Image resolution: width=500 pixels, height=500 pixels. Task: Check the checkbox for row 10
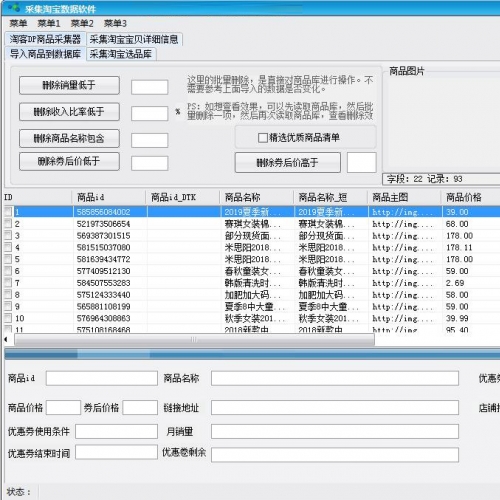8,318
